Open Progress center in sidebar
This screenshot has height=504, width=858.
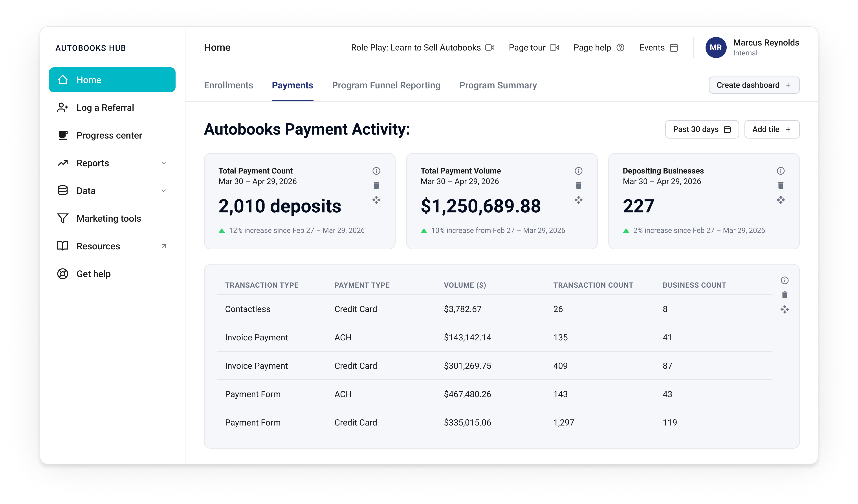pyautogui.click(x=112, y=135)
